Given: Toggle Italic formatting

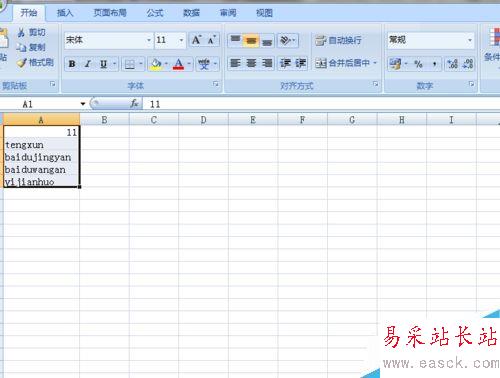Looking at the screenshot, I should pyautogui.click(x=88, y=64).
